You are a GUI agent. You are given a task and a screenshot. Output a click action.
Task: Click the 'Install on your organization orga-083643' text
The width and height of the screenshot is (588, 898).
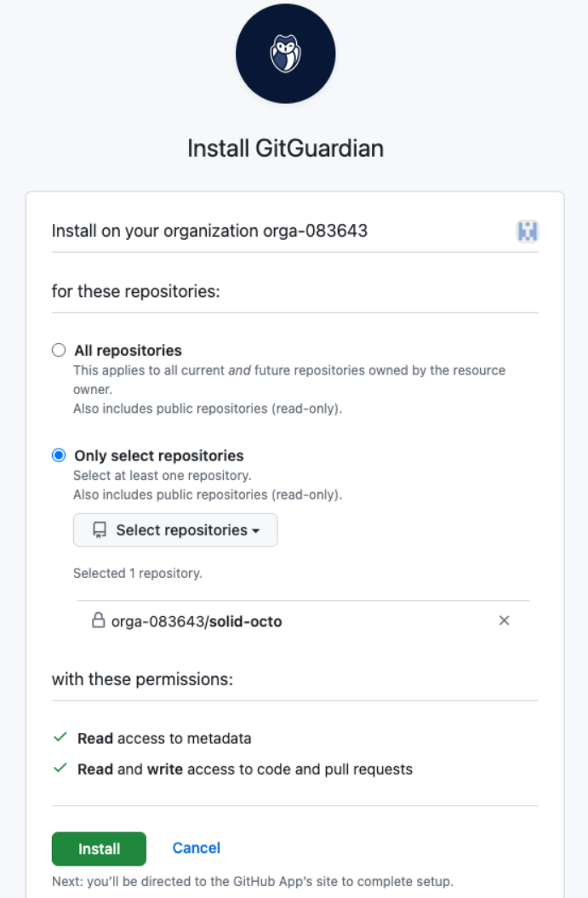click(209, 231)
